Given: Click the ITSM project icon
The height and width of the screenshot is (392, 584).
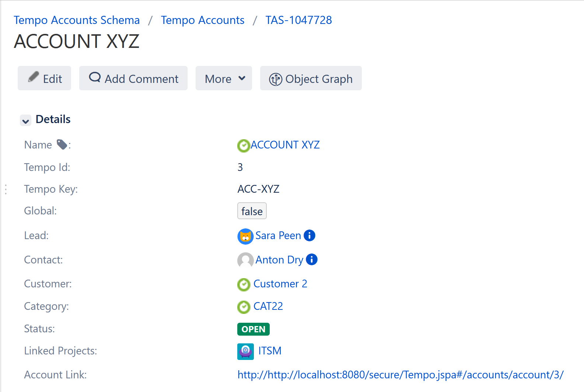Looking at the screenshot, I should point(245,351).
